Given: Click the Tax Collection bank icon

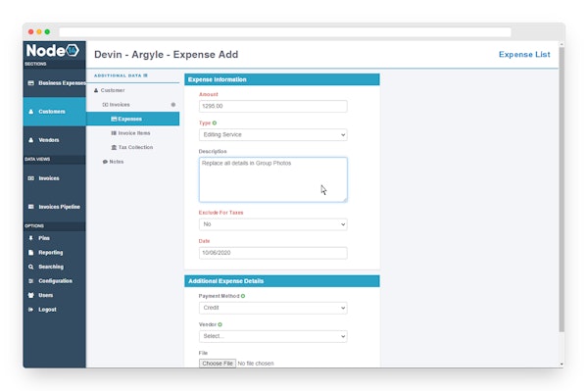Looking at the screenshot, I should (x=114, y=147).
